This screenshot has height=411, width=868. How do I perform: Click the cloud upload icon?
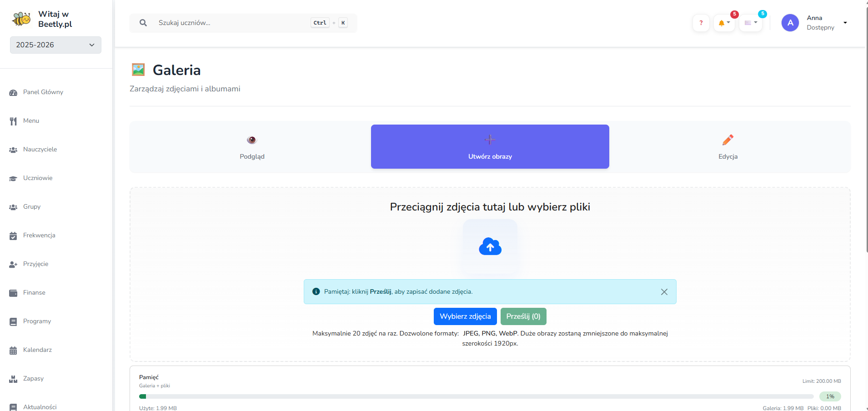click(490, 246)
